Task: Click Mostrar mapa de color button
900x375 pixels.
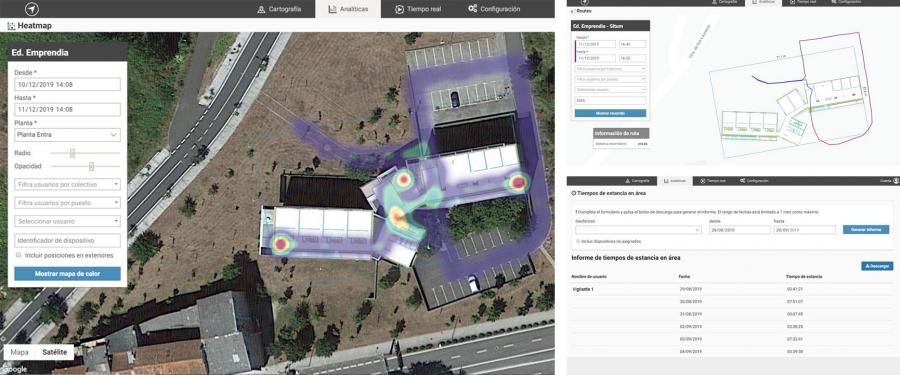Action: coord(67,274)
